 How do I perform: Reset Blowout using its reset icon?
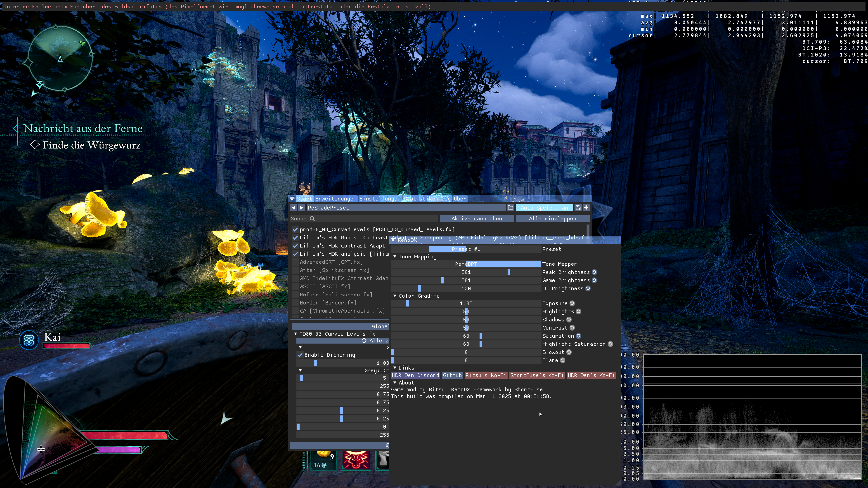pos(569,352)
